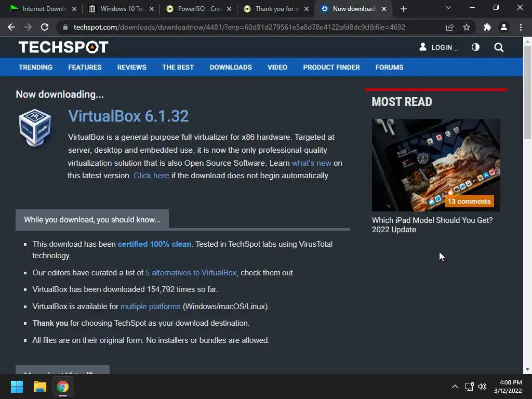Close the Windows 10 Tec tab

(x=152, y=9)
